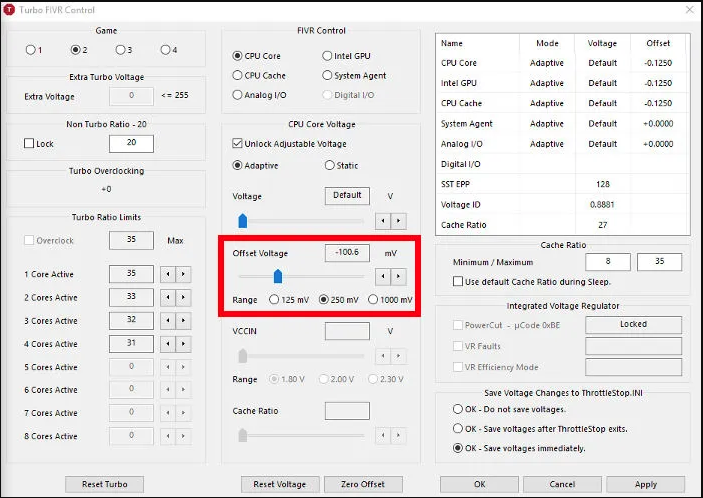703x498 pixels.
Task: Decrease 1 Core Active ratio with left arrow
Action: click(x=168, y=274)
